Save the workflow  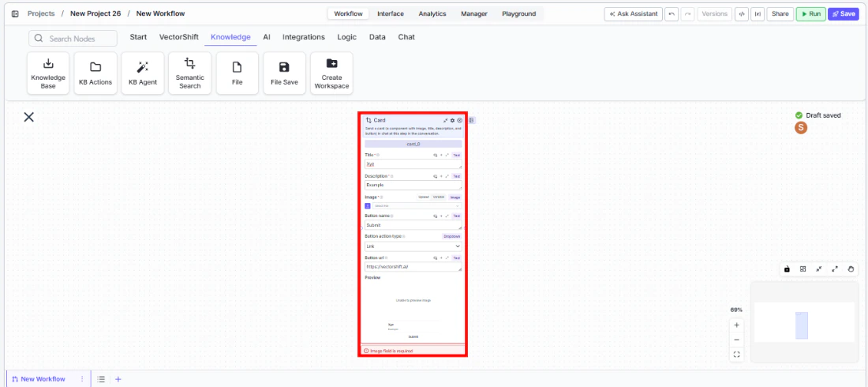(x=843, y=14)
